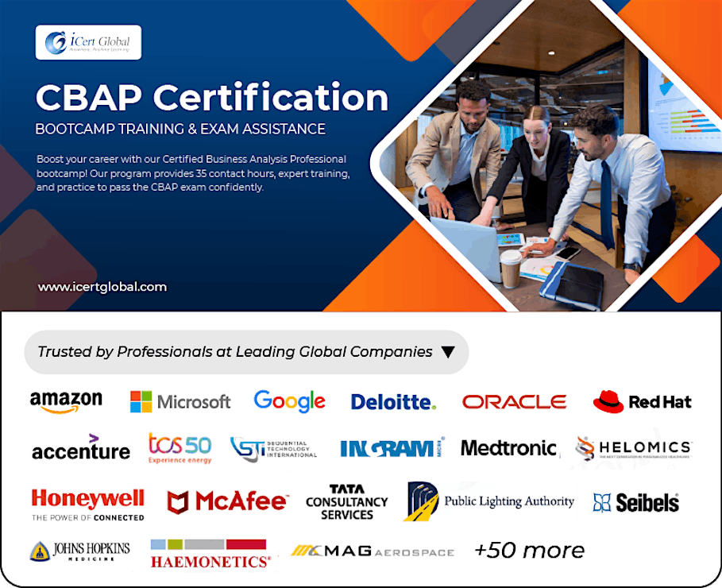Click the Google logo
This screenshot has height=588, width=722.
[289, 401]
